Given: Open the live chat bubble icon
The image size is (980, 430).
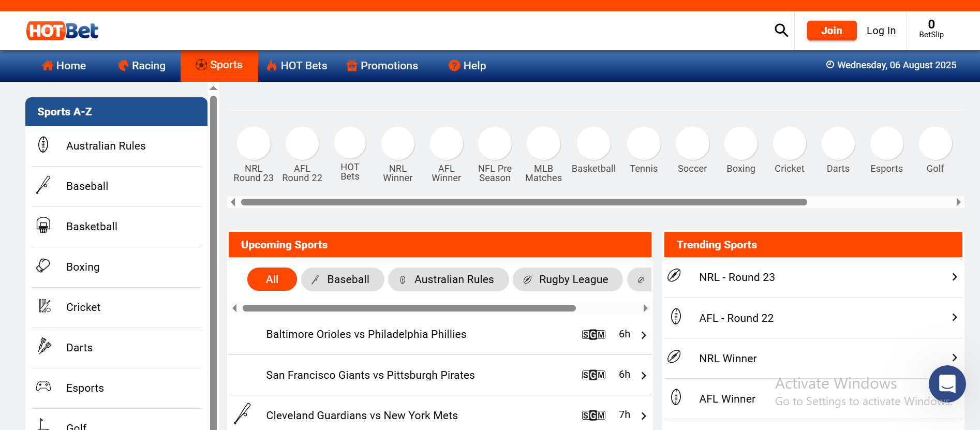Looking at the screenshot, I should pyautogui.click(x=947, y=384).
